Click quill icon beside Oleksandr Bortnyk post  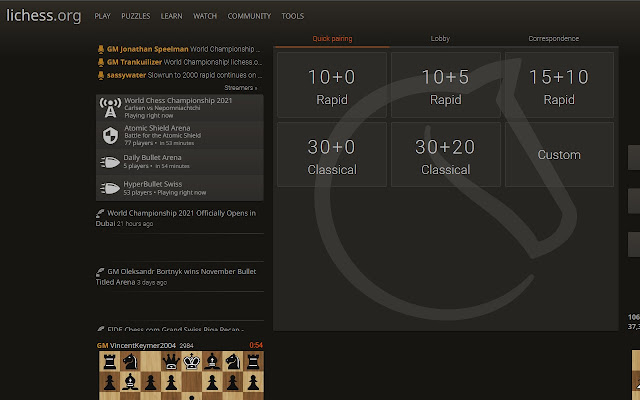[100, 272]
